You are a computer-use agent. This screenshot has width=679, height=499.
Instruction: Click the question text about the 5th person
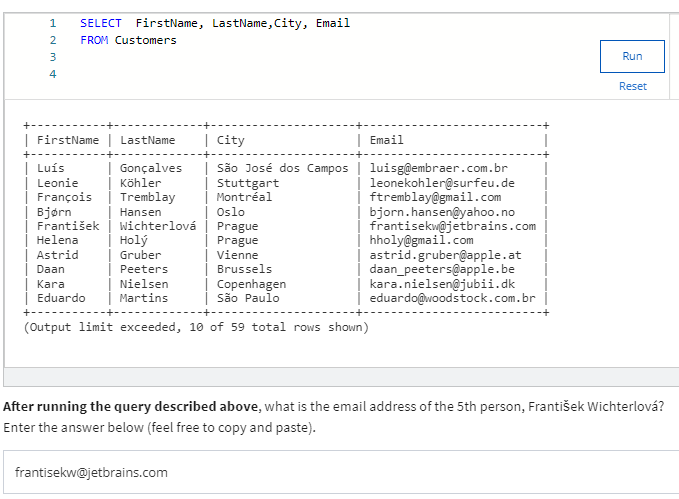click(333, 406)
